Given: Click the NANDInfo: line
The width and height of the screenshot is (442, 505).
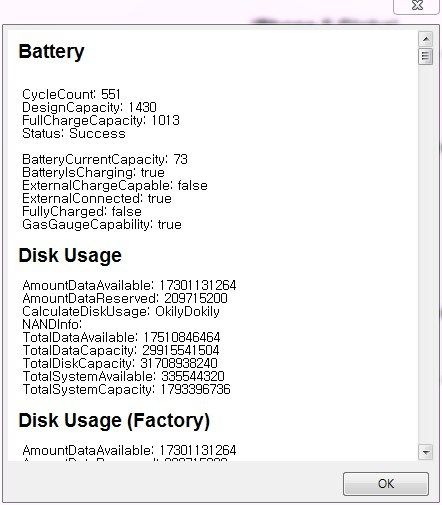Looking at the screenshot, I should click(52, 324).
